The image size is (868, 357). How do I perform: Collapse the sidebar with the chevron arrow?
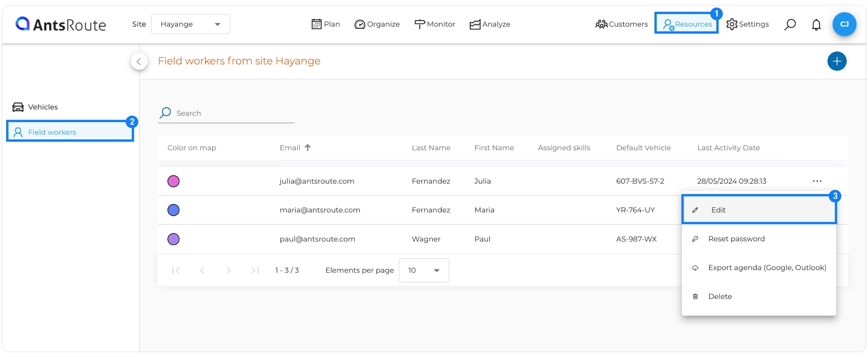click(139, 62)
